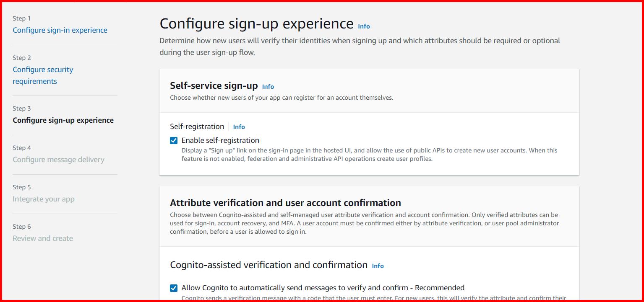The image size is (644, 302).
Task: Open the Self-registration Info link
Action: [239, 126]
